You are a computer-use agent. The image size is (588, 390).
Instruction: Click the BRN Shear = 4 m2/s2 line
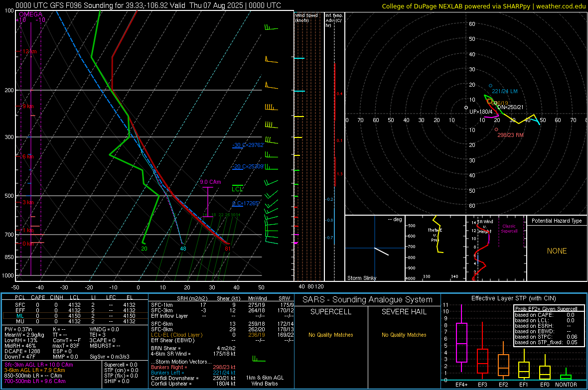click(x=193, y=348)
